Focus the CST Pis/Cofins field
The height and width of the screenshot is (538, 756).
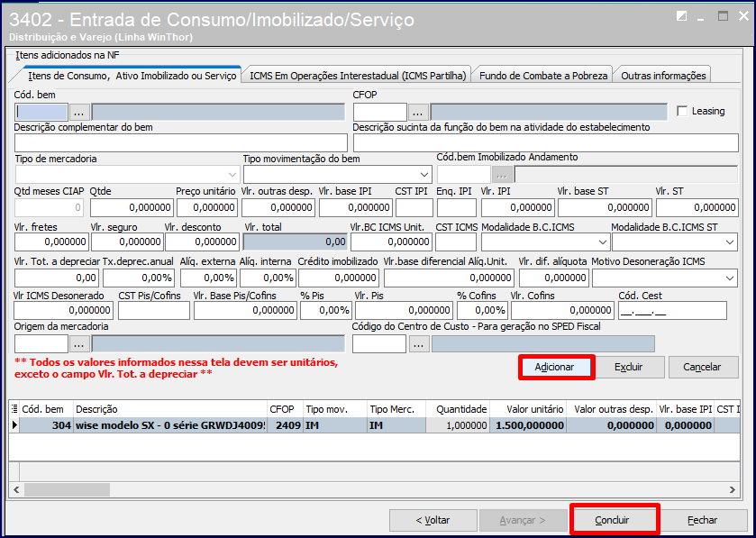tap(154, 311)
